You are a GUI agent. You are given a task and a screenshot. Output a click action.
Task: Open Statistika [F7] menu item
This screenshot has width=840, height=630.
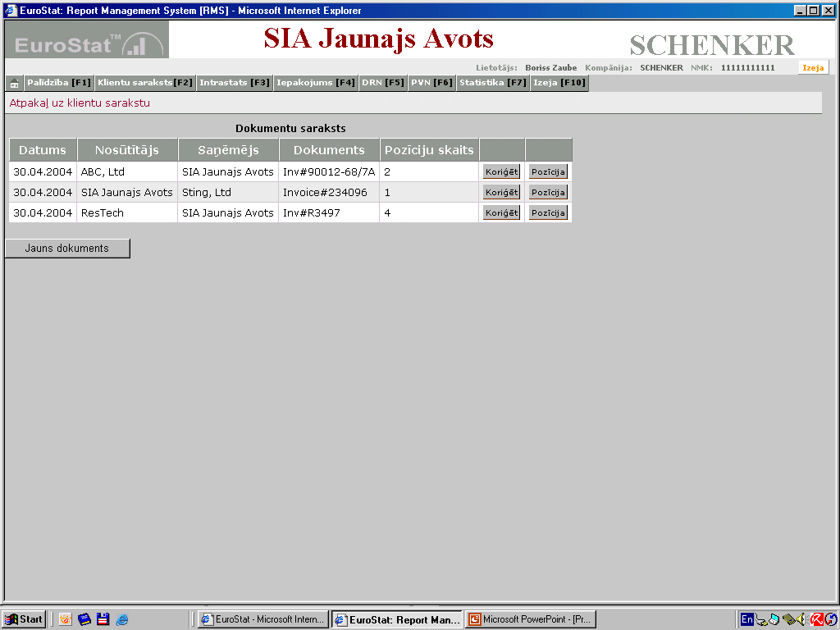click(x=493, y=83)
